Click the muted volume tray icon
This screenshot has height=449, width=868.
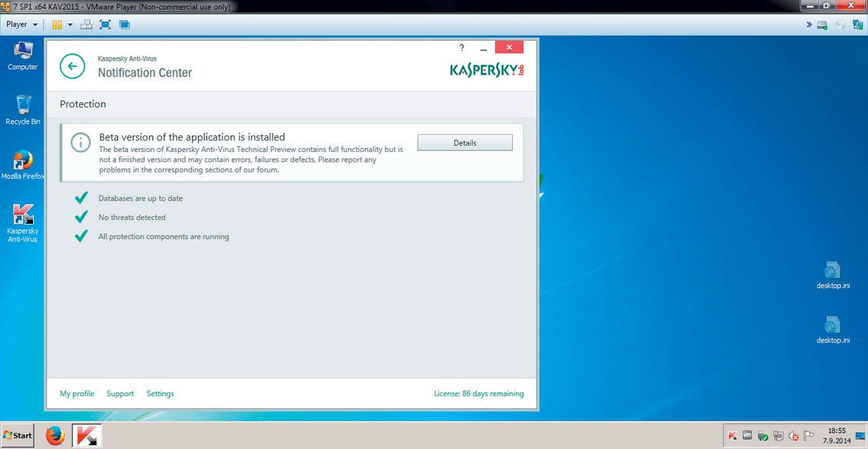[x=793, y=436]
